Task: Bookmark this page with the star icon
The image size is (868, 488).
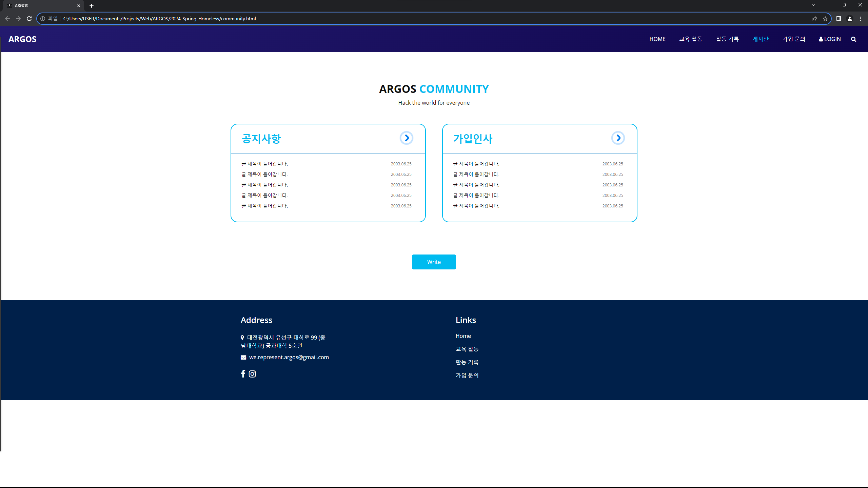Action: 825,19
